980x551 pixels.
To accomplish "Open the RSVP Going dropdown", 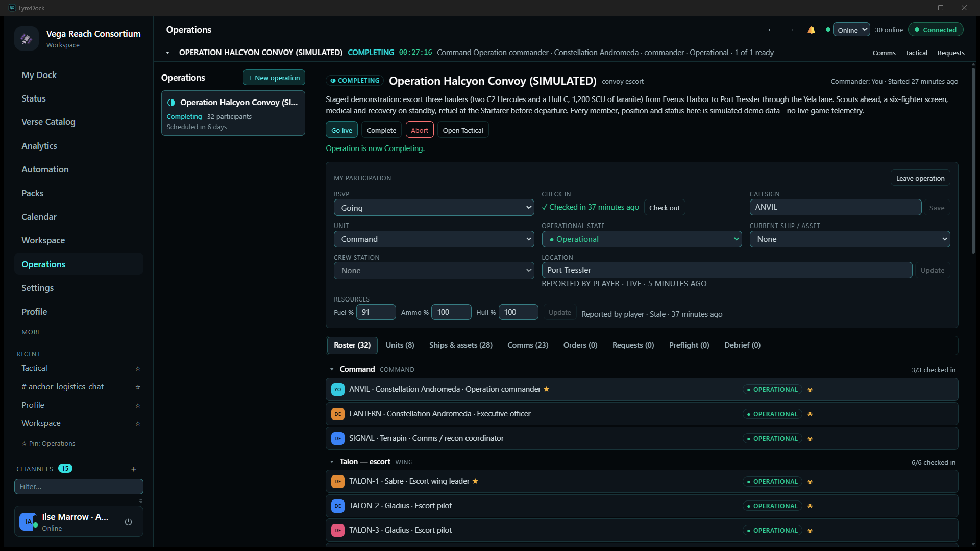I will (x=434, y=208).
